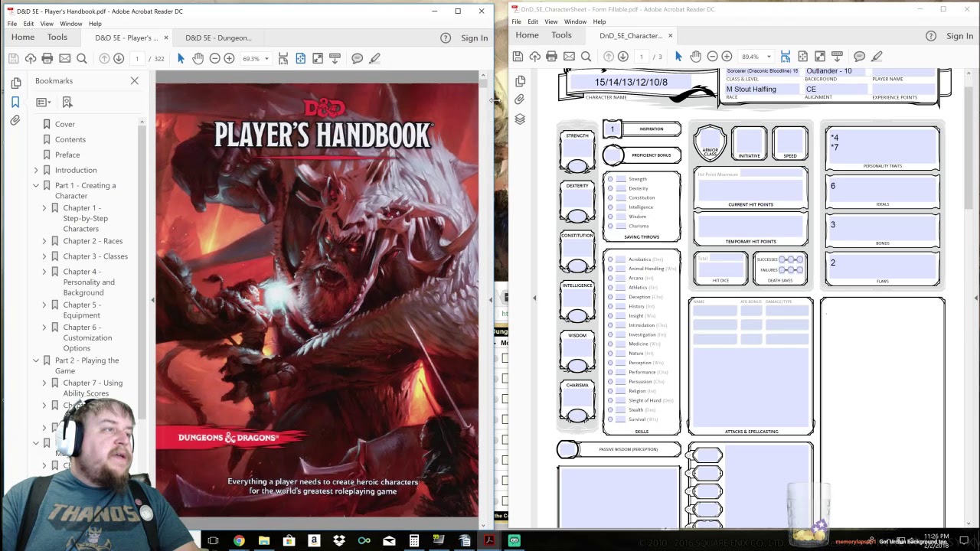Screen dimensions: 980x551
Task: Collapse Part 2 - Playing the Game bookmark
Action: [x=36, y=360]
